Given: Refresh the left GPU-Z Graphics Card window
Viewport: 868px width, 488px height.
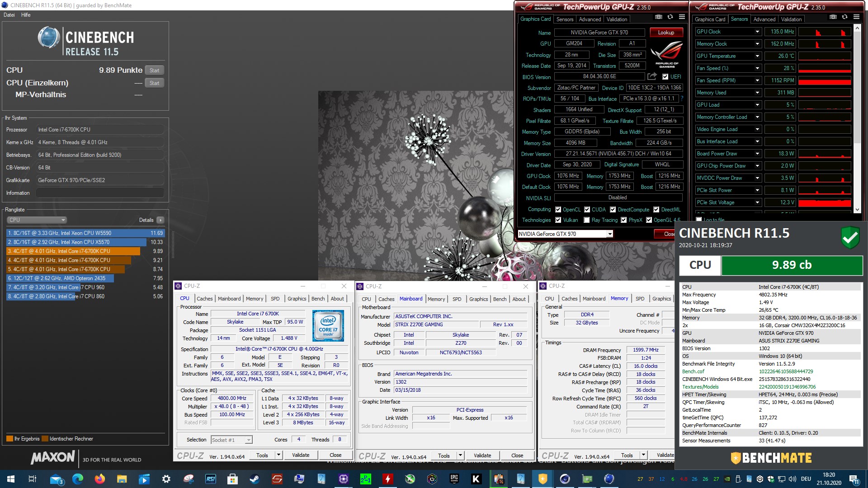Looking at the screenshot, I should pyautogui.click(x=670, y=17).
